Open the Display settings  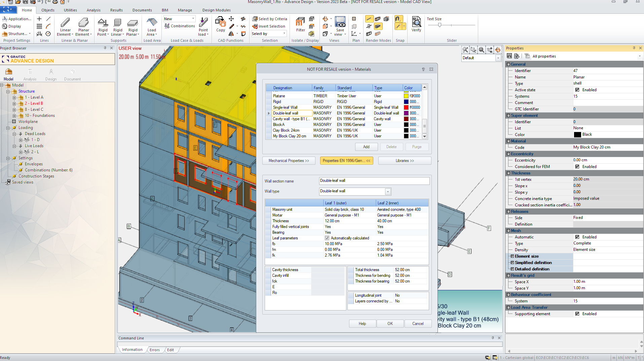(11, 26)
